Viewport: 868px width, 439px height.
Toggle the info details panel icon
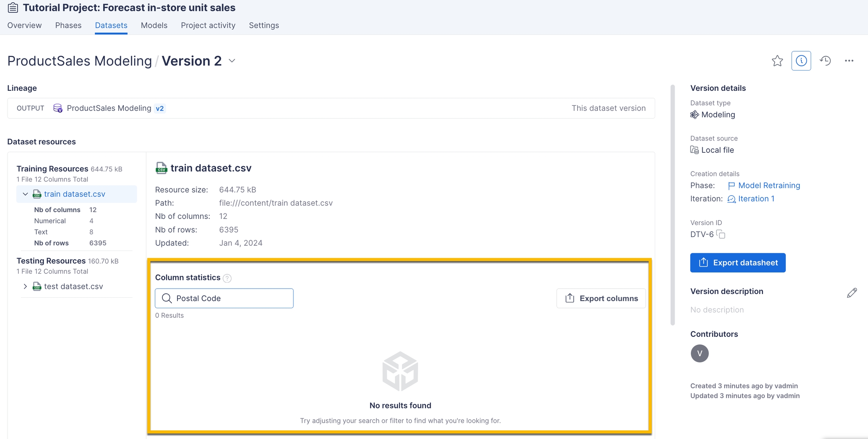[x=801, y=61]
